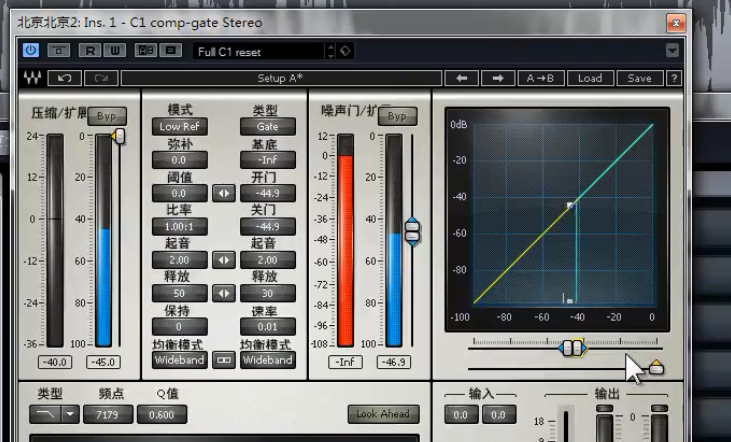
Task: Select the gate release 30 field
Action: tap(268, 293)
